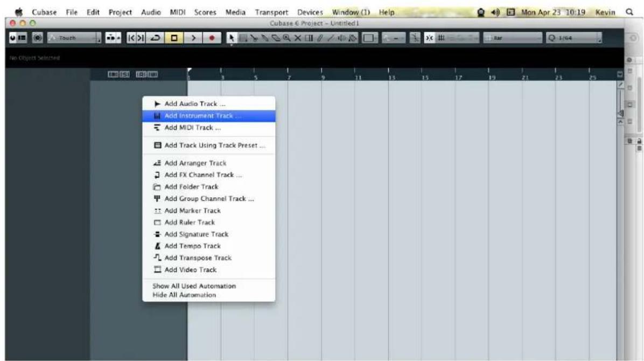Click the Stop transport button
Viewport: 644px width, 361px height.
pyautogui.click(x=174, y=38)
